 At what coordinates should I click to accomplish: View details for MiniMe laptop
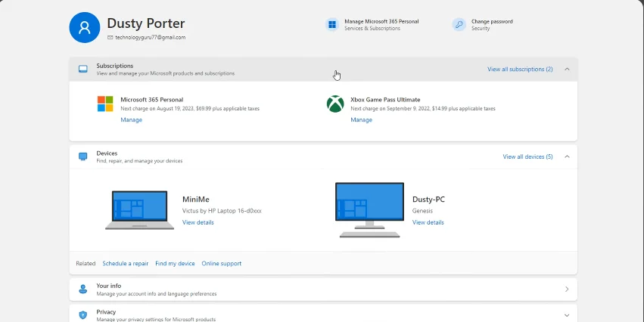[x=198, y=222]
